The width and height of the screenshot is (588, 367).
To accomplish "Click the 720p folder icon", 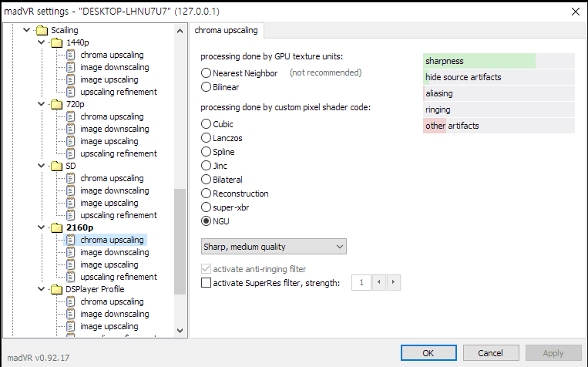I will pyautogui.click(x=56, y=104).
